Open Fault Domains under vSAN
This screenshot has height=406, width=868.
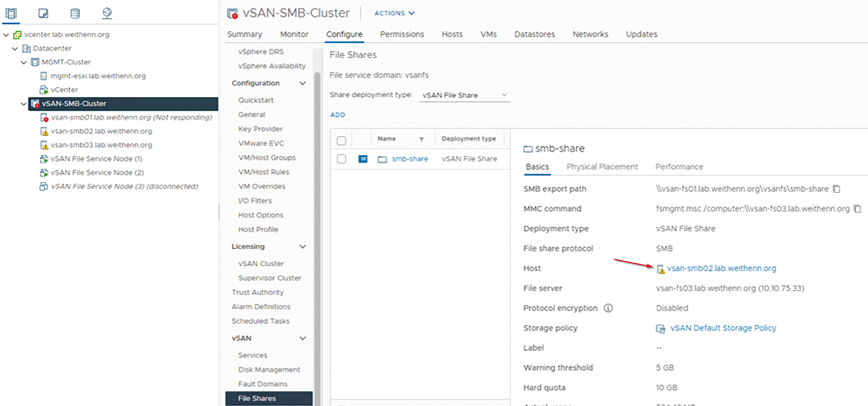(x=263, y=384)
